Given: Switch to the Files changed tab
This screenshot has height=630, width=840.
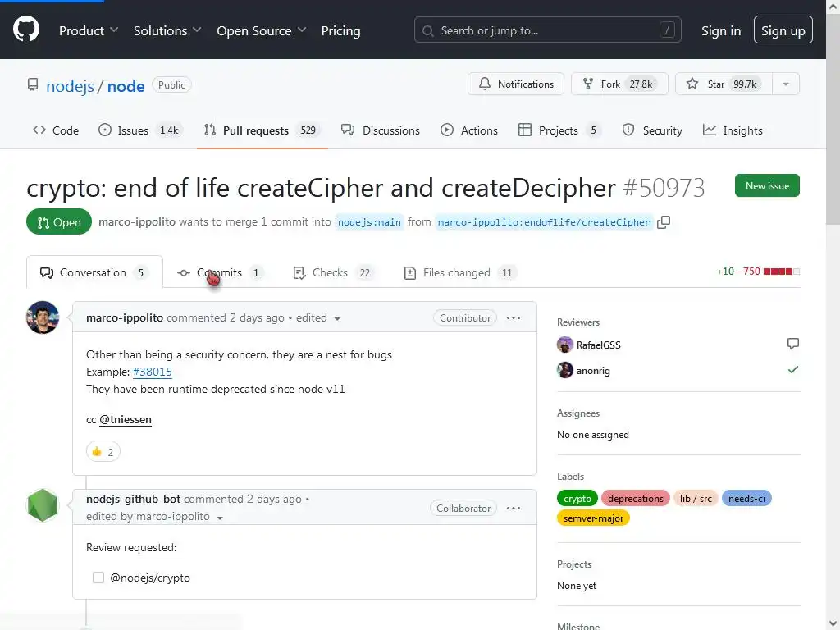Looking at the screenshot, I should pyautogui.click(x=459, y=272).
